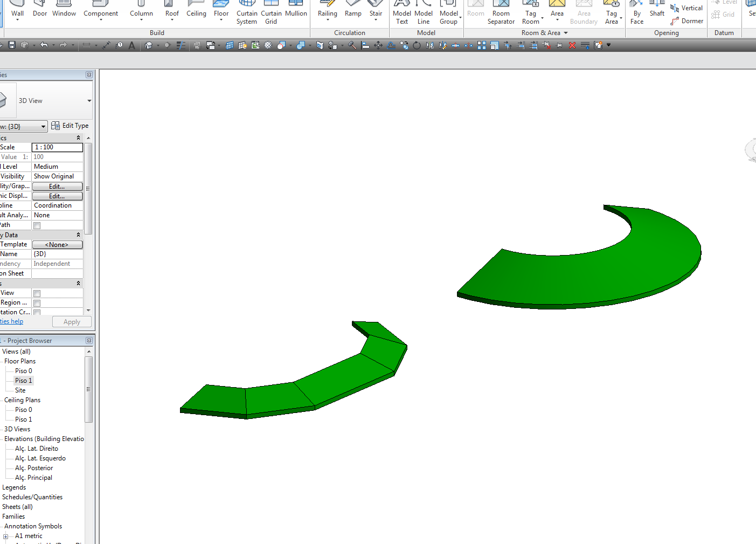Click the Switch Windows icon
The height and width of the screenshot is (544, 756).
[x=211, y=45]
